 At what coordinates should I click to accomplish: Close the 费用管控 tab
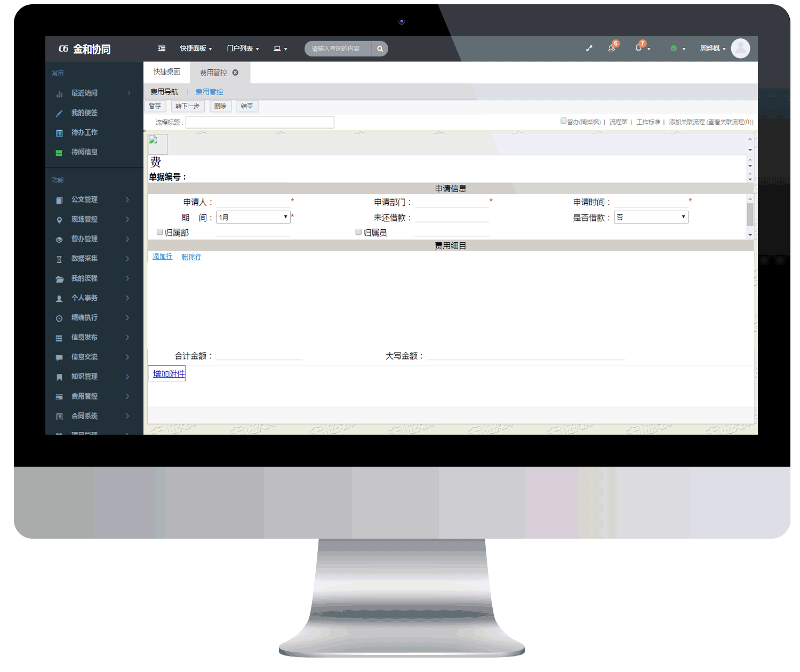(235, 73)
